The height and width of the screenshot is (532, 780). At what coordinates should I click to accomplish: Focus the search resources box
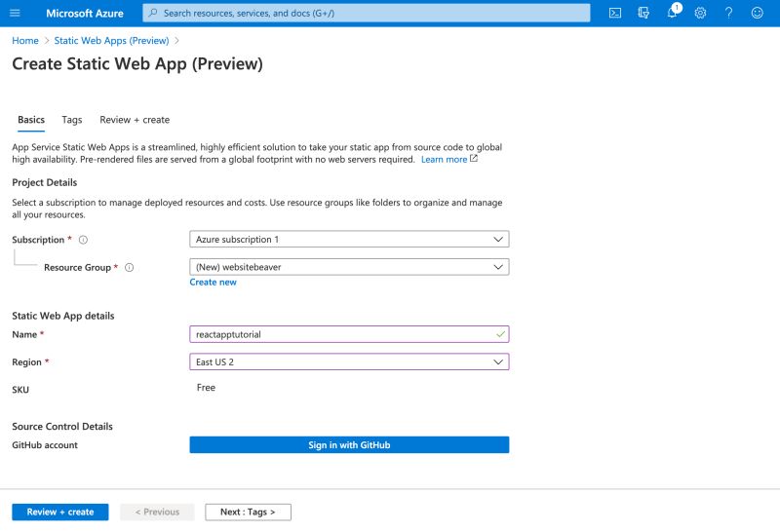367,13
